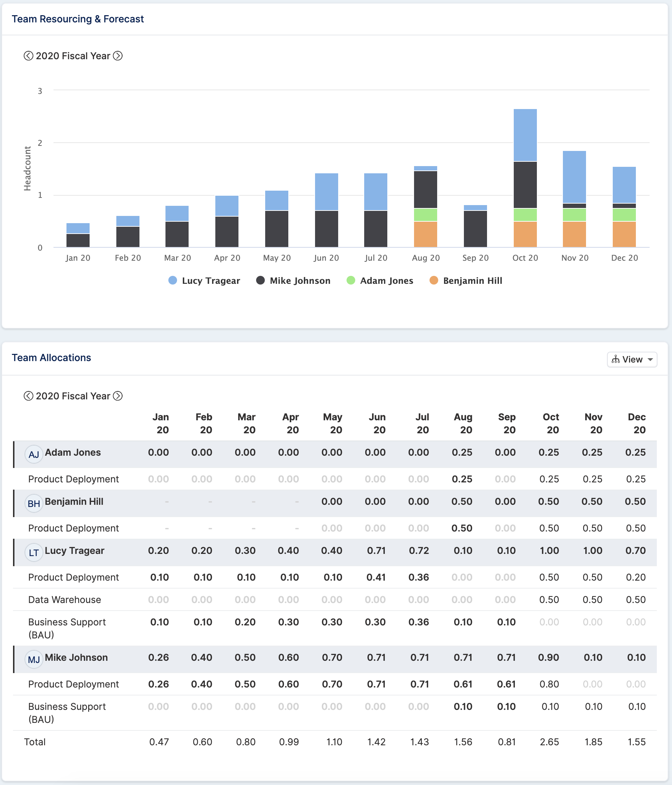This screenshot has height=785, width=672.
Task: Go to previous fiscal year in chart
Action: [29, 56]
